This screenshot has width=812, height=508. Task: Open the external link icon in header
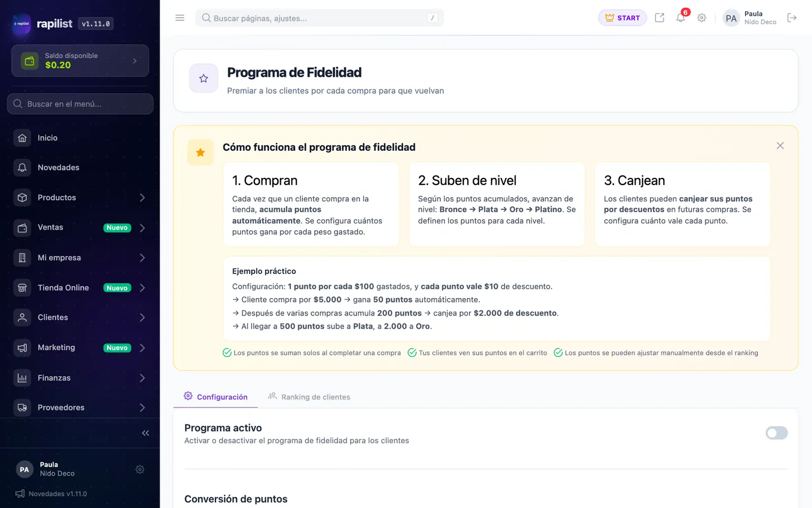659,18
